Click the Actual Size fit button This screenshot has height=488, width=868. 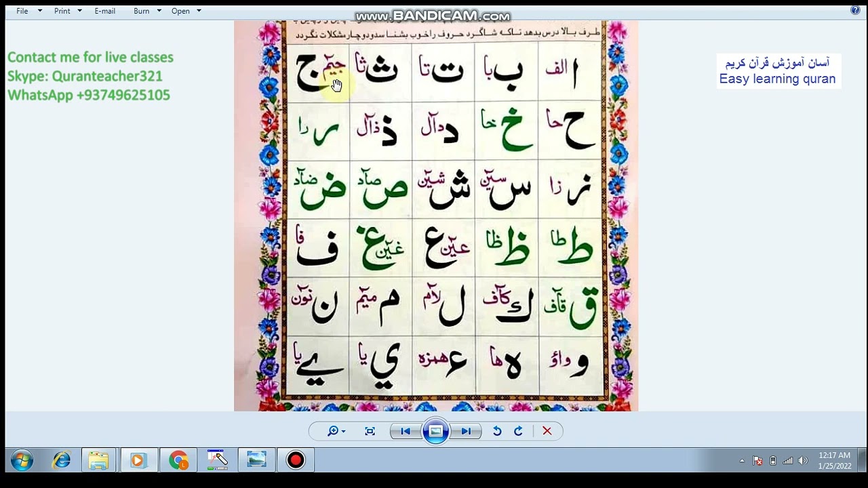point(370,431)
